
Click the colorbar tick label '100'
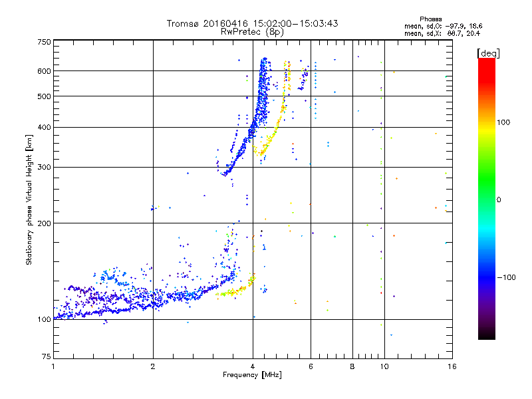503,122
